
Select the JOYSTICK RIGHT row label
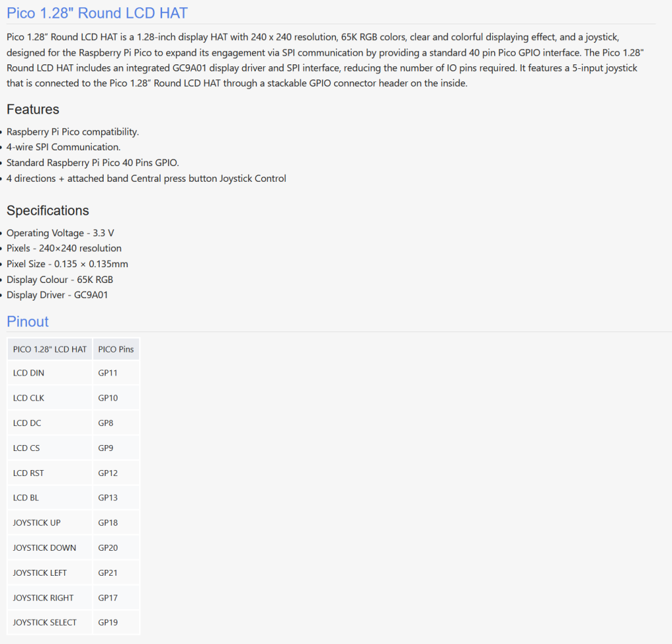click(43, 597)
